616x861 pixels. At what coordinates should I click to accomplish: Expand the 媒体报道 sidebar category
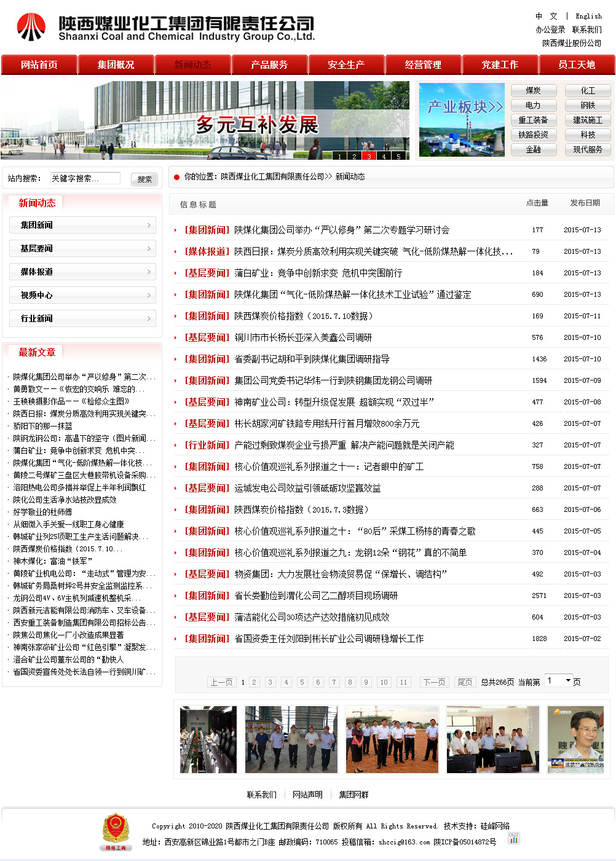82,272
